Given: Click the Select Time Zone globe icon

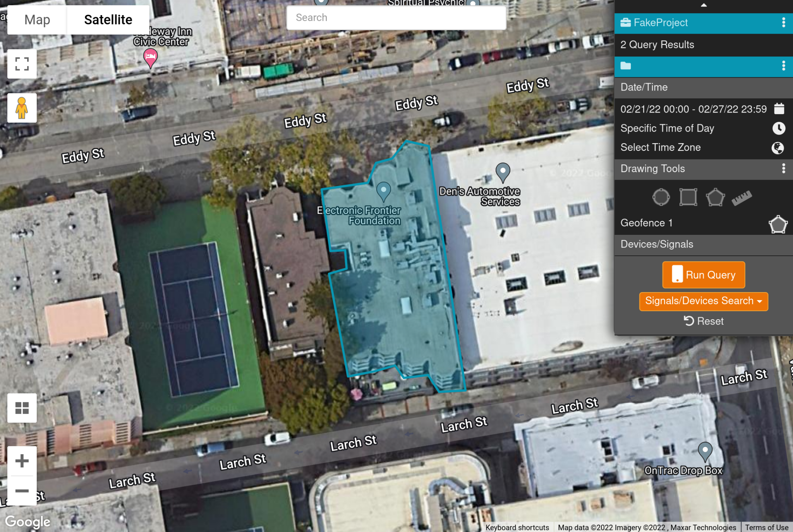Looking at the screenshot, I should point(778,147).
